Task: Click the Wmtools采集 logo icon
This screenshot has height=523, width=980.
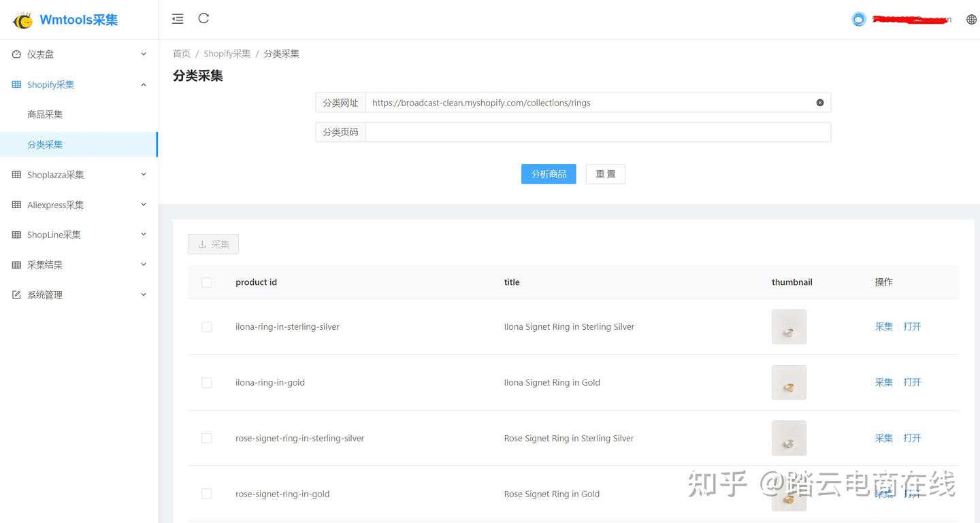Action: [22, 20]
